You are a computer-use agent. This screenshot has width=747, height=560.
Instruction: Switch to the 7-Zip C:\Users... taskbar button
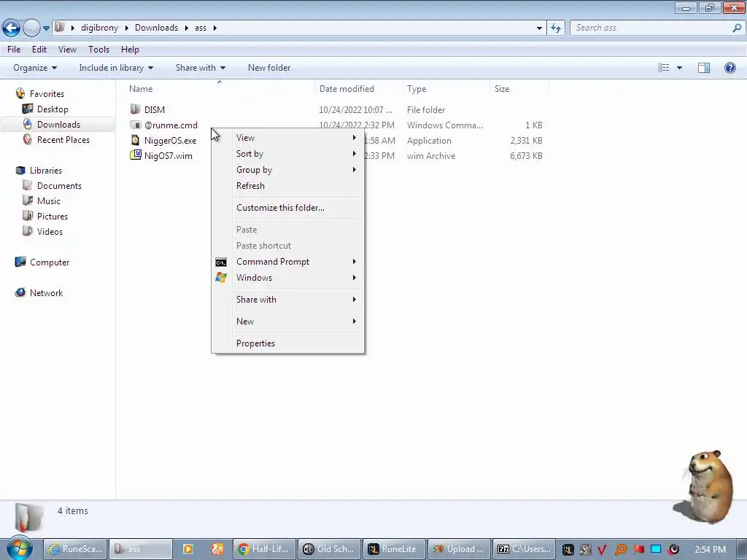tap(524, 549)
